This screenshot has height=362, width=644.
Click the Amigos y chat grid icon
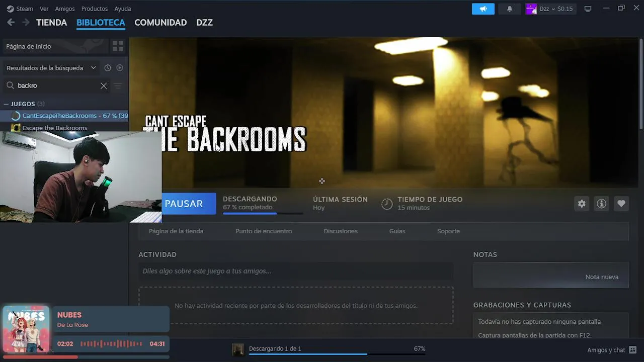click(632, 350)
